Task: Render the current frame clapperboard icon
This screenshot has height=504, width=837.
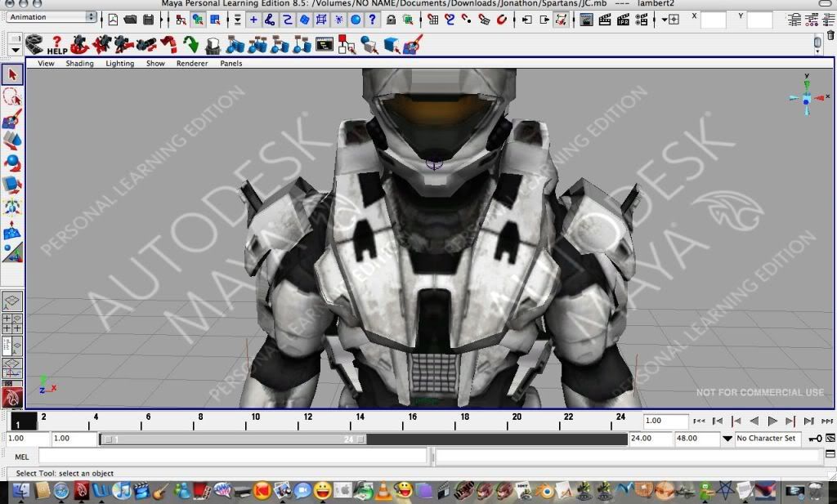Action: coord(605,20)
